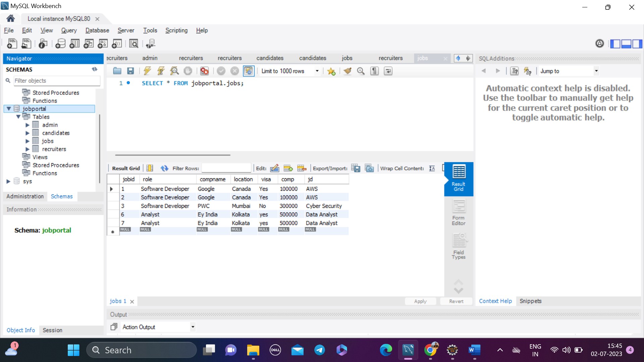Screen dimensions: 644x362
Task: Execute the query with lightning bolt
Action: [147, 71]
